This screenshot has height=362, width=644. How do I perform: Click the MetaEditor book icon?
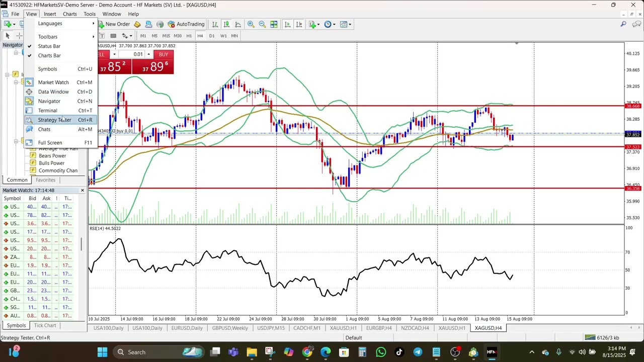pyautogui.click(x=137, y=24)
